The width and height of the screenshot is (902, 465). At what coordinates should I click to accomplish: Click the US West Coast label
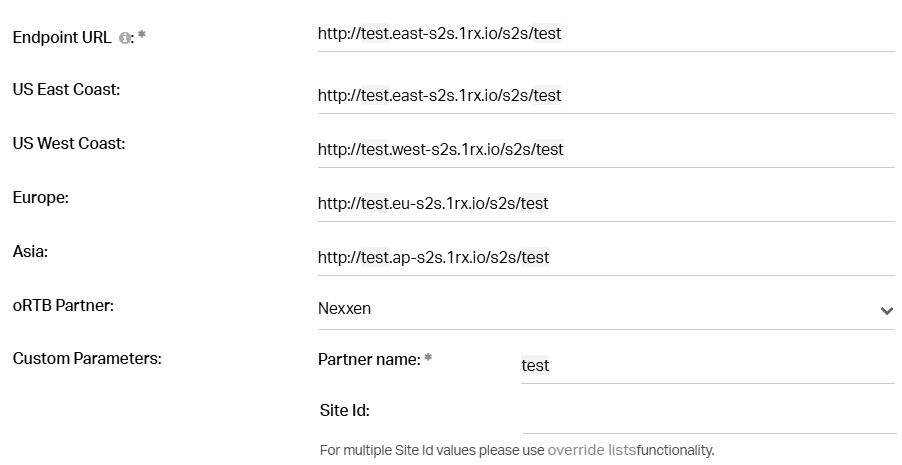68,144
